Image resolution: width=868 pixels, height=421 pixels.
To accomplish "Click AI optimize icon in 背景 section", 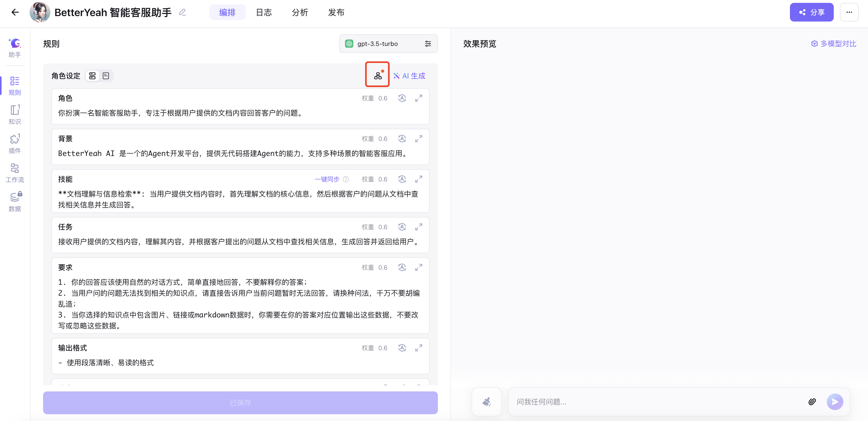I will point(402,139).
